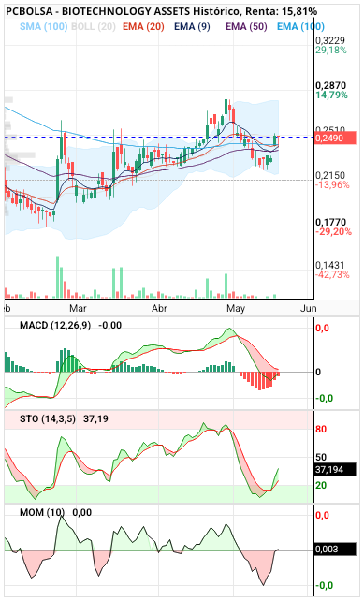This screenshot has height=601, width=364.
Task: Click the SMA (100) legend label
Action: pos(43,27)
